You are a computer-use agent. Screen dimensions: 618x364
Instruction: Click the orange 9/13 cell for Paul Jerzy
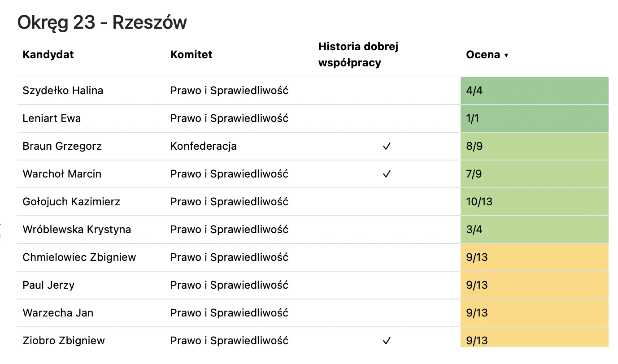pyautogui.click(x=535, y=285)
